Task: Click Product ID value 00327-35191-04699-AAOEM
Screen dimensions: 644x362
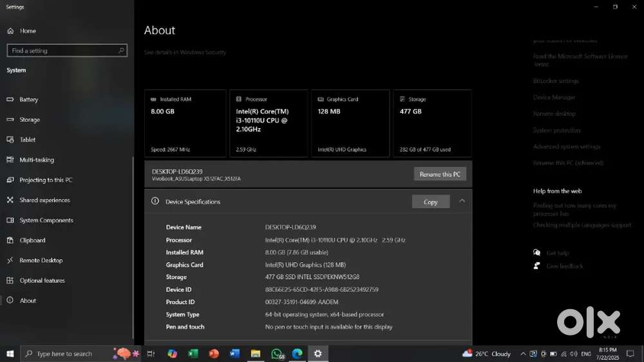Action: 301,302
